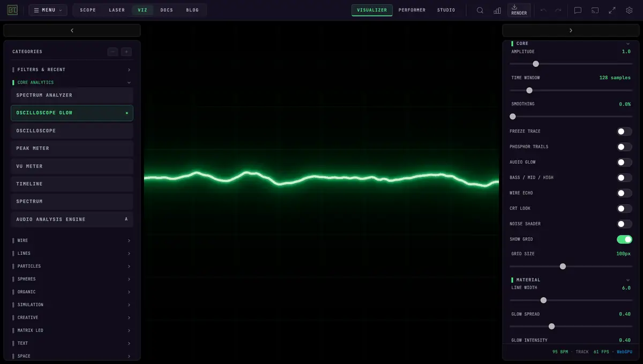Expand the Simulation category
Viewport: 643px width, 364px height.
pos(72,305)
